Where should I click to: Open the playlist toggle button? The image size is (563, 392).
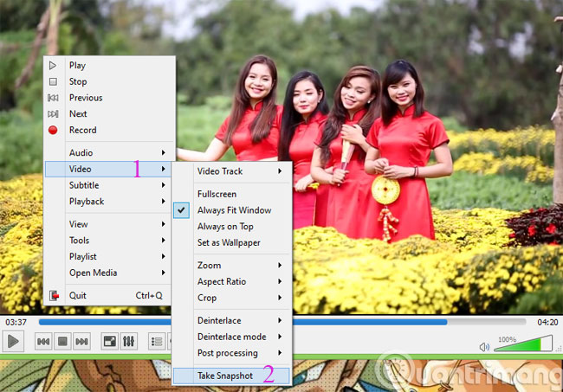pos(157,341)
